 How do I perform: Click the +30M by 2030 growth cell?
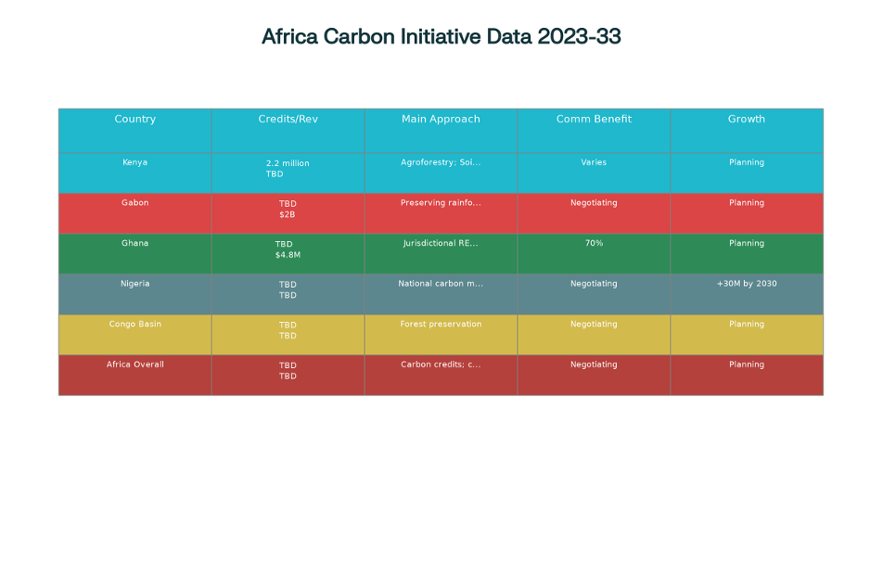tap(746, 284)
